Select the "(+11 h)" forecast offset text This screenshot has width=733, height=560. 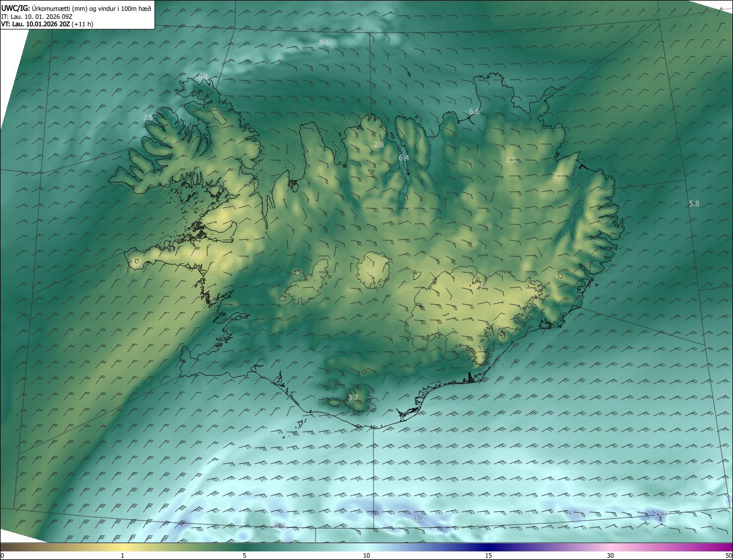82,25
